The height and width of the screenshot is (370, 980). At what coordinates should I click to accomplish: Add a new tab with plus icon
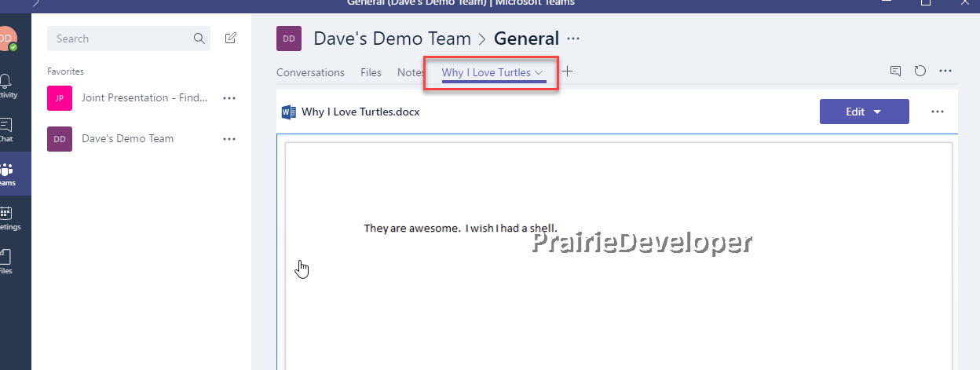(x=567, y=71)
